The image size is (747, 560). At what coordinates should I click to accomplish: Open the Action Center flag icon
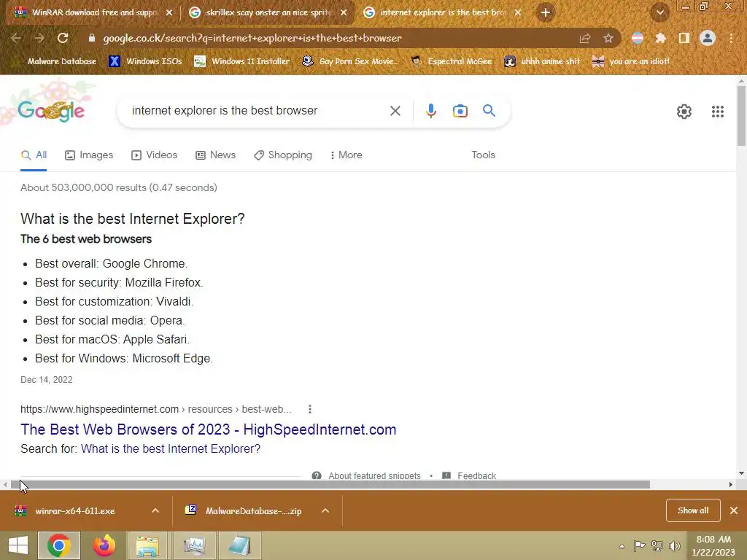pos(639,545)
